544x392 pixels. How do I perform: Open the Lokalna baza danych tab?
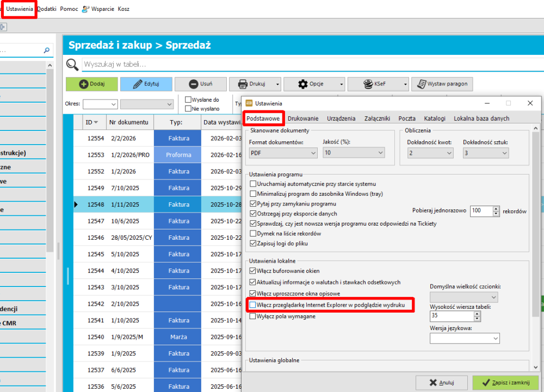[x=481, y=118]
